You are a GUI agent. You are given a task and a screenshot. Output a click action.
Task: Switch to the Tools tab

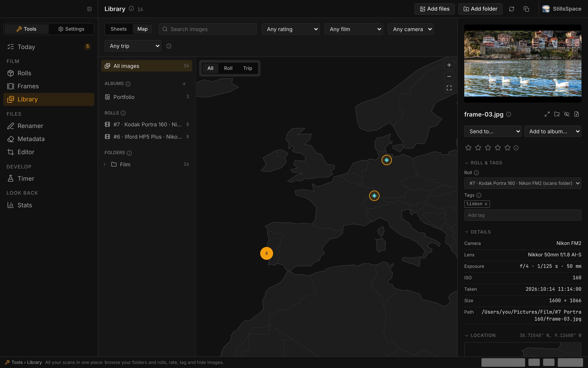(26, 29)
